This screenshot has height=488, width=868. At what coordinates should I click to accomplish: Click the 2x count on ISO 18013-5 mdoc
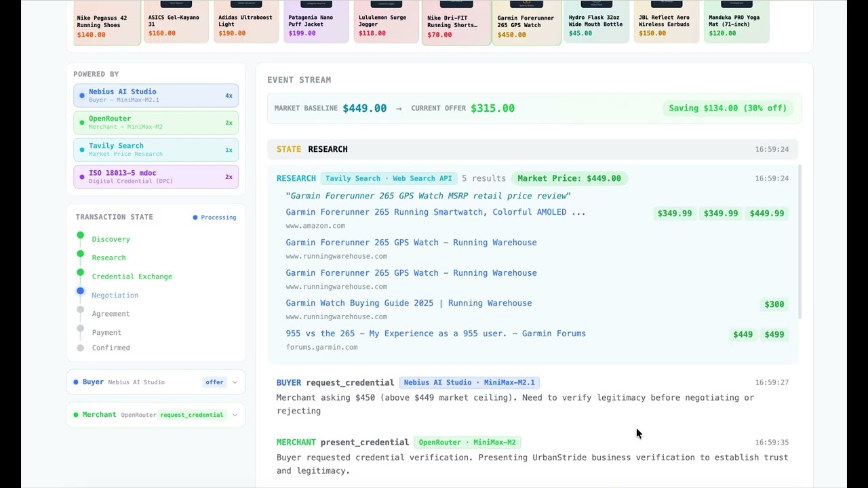point(229,177)
